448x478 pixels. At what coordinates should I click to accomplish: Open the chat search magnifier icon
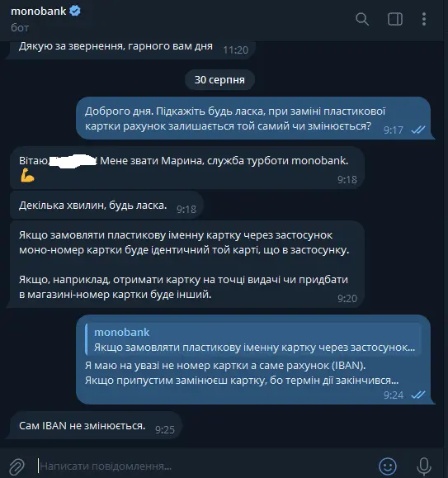point(362,19)
